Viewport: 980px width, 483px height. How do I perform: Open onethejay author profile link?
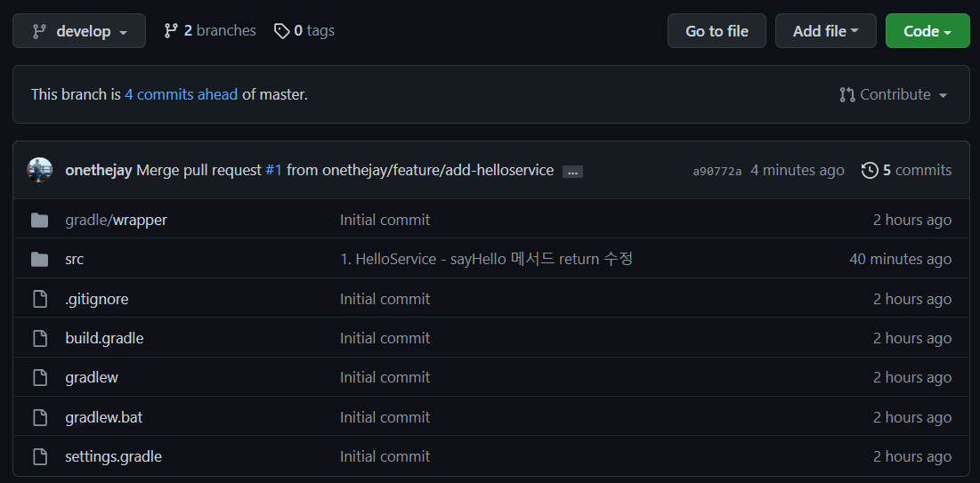pos(99,170)
